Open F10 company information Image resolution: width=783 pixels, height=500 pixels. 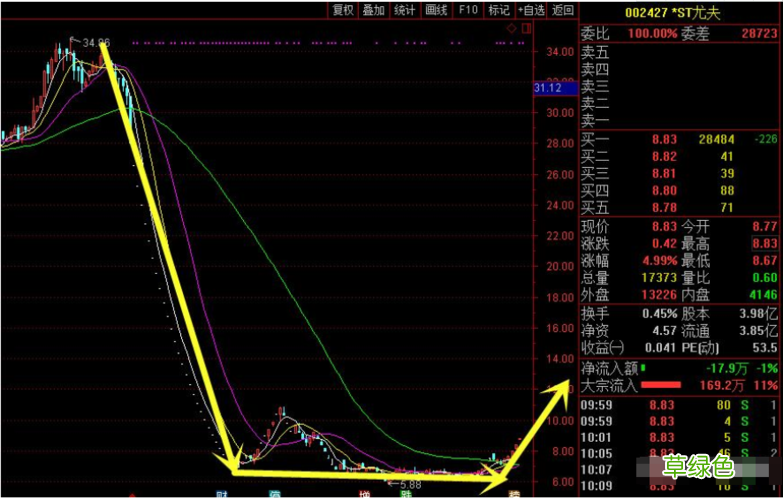tap(467, 10)
